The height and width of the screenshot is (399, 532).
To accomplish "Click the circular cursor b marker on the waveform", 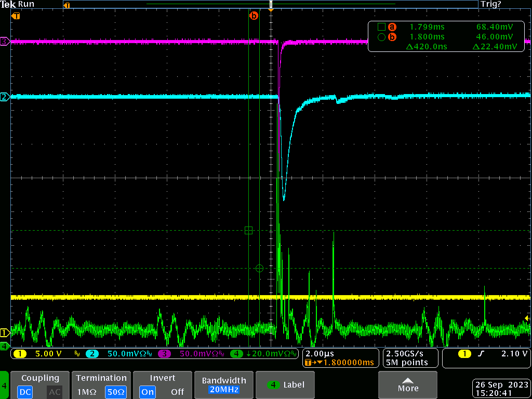I will pyautogui.click(x=260, y=268).
